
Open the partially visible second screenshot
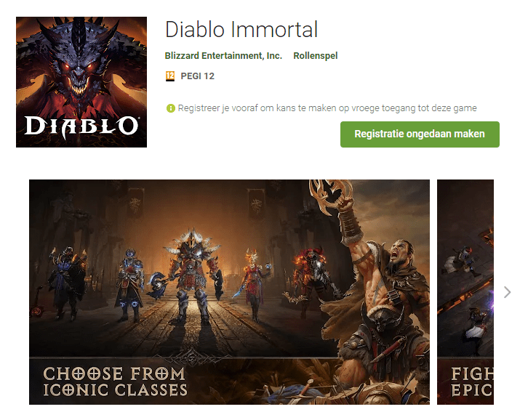pyautogui.click(x=465, y=291)
